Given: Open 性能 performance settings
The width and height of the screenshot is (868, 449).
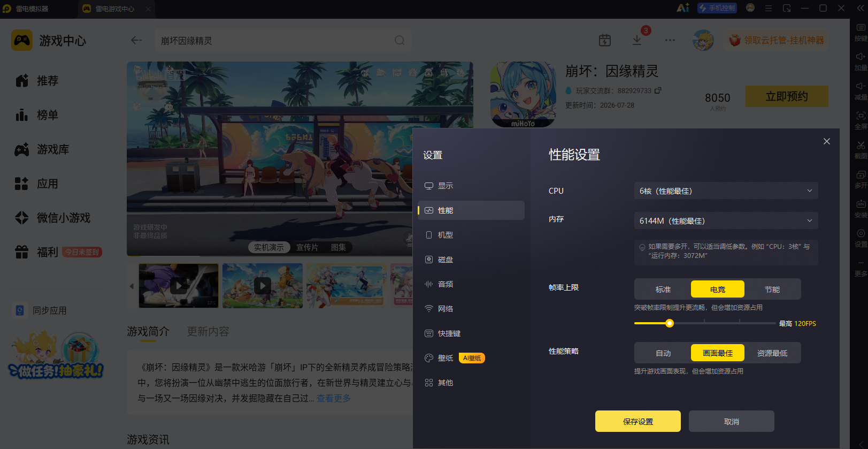Looking at the screenshot, I should [471, 210].
